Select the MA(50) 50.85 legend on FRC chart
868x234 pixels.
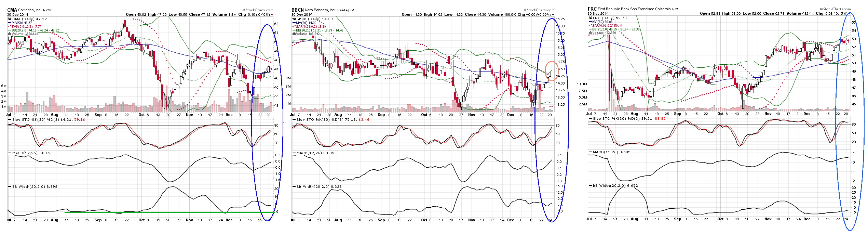coord(600,22)
